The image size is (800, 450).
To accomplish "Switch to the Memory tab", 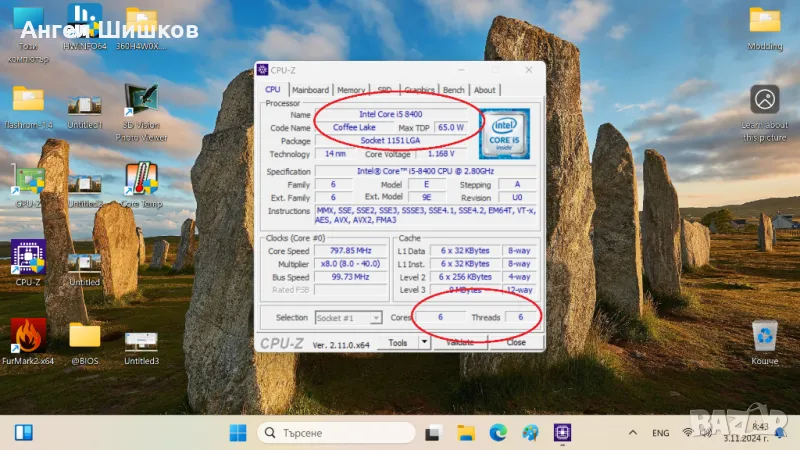I will click(351, 90).
